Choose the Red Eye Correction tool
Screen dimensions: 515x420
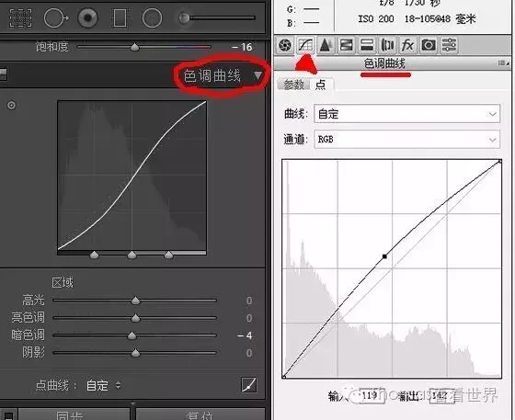[87, 17]
